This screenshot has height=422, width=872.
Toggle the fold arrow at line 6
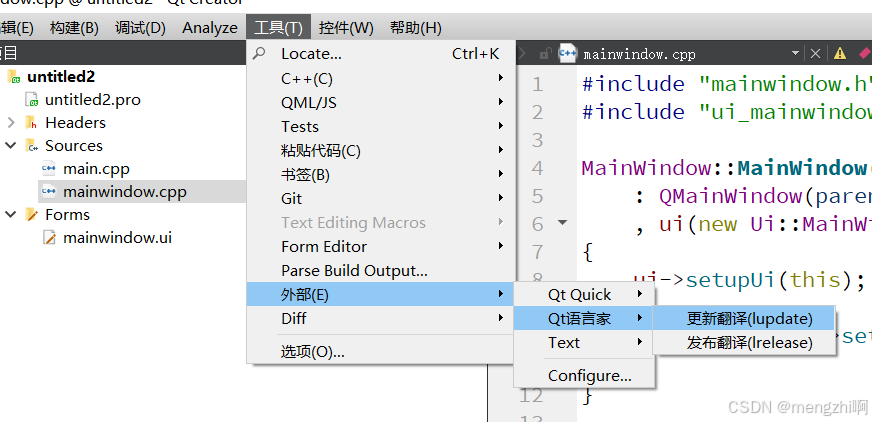[x=563, y=223]
